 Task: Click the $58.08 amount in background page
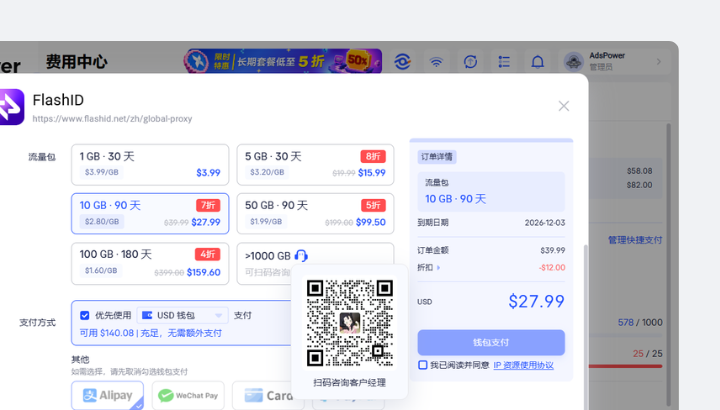(639, 171)
